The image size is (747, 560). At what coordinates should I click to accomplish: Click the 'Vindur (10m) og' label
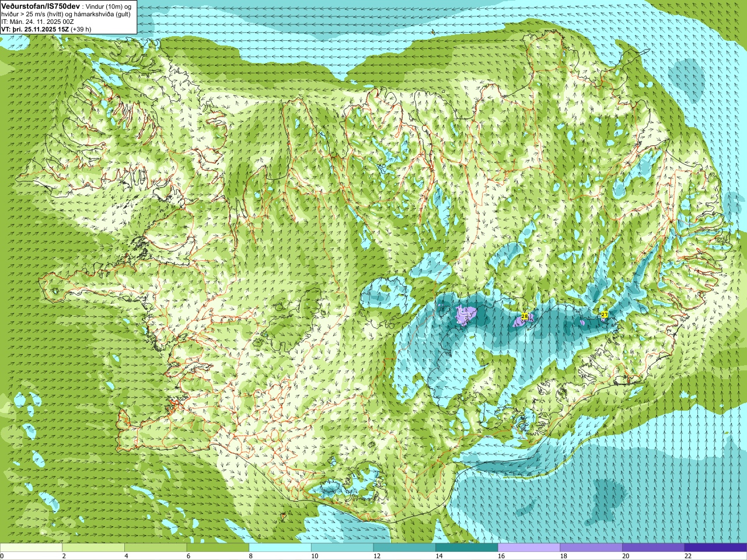pyautogui.click(x=109, y=6)
